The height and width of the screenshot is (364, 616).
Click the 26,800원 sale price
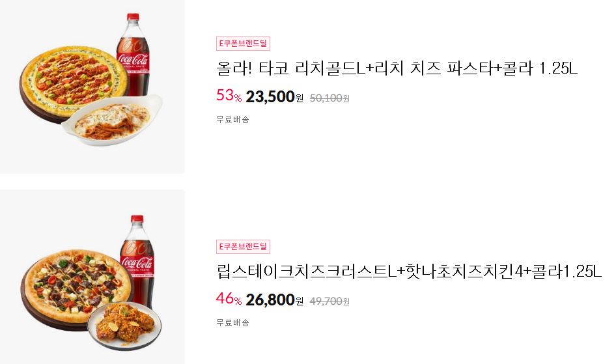tap(275, 300)
